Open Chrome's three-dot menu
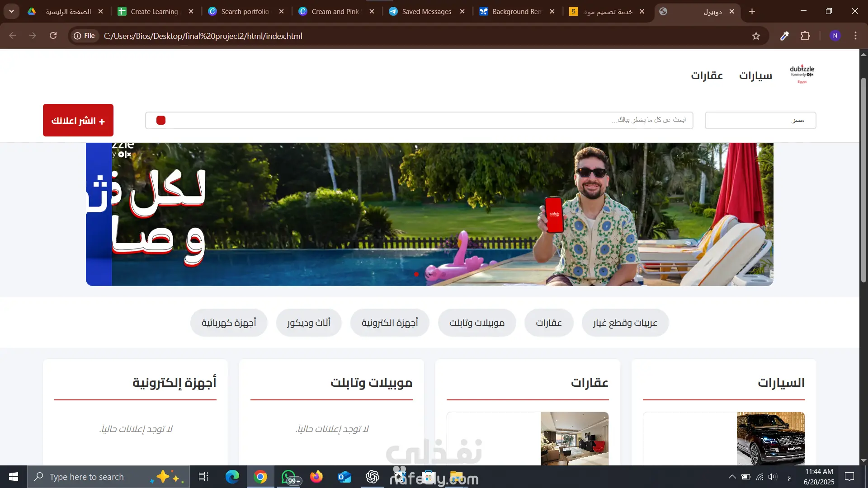This screenshot has width=868, height=488. [855, 36]
